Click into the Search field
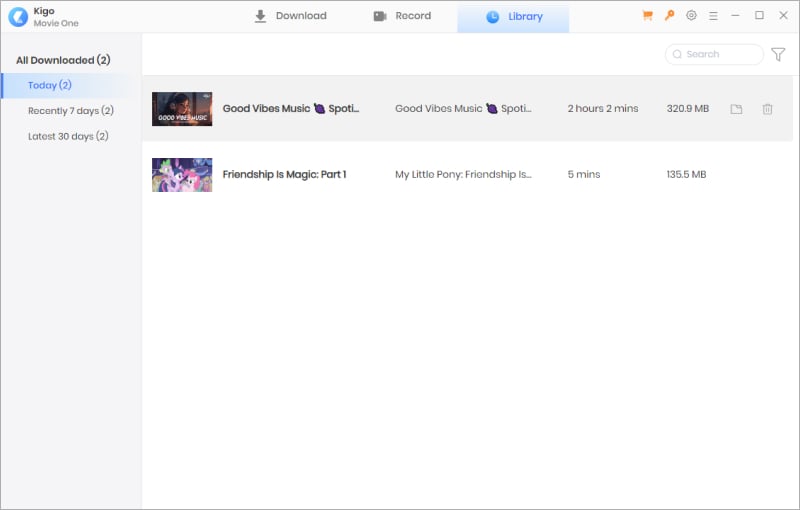Viewport: 800px width, 510px height. pyautogui.click(x=714, y=54)
